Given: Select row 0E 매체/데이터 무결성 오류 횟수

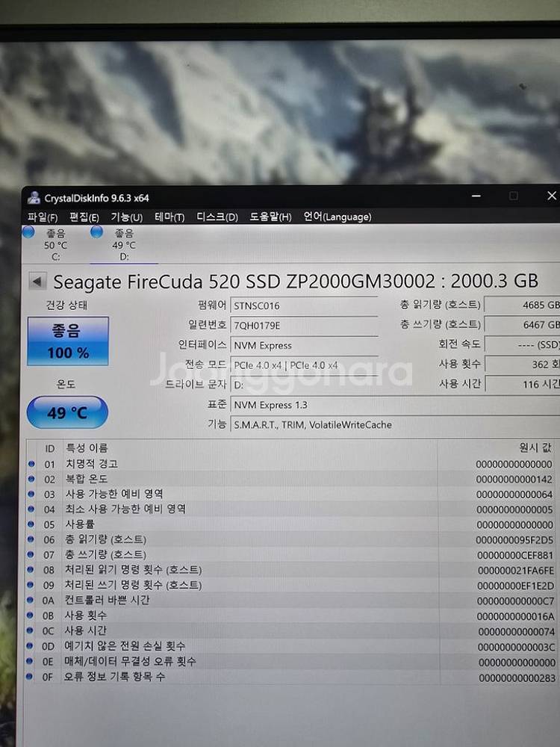Looking at the screenshot, I should point(290,662).
